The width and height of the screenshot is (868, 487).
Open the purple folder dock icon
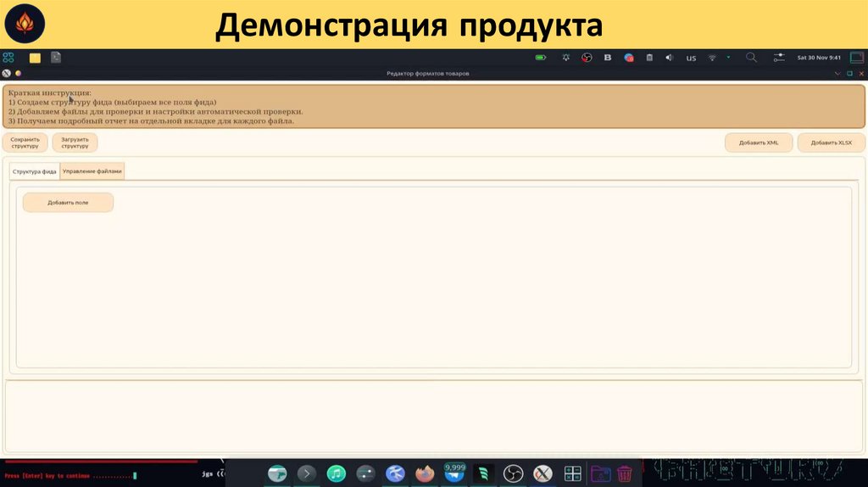click(x=601, y=473)
